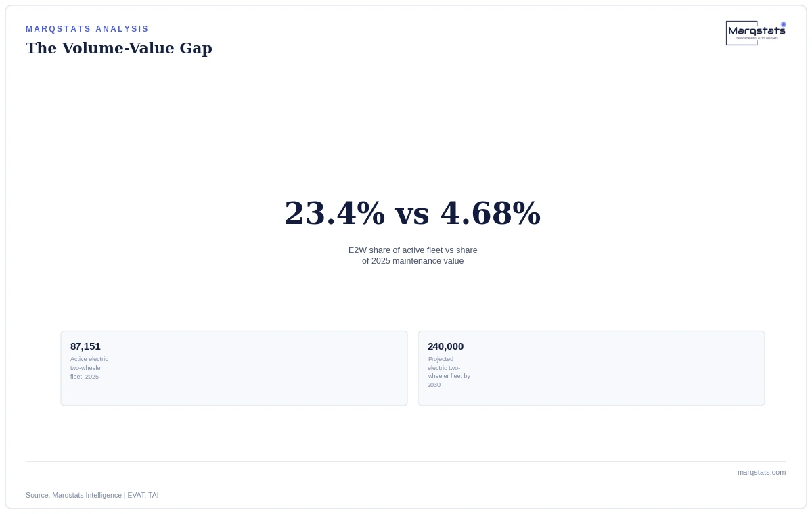Click the Active electric two-wheeler fleet caption
812x514 pixels.
click(89, 368)
